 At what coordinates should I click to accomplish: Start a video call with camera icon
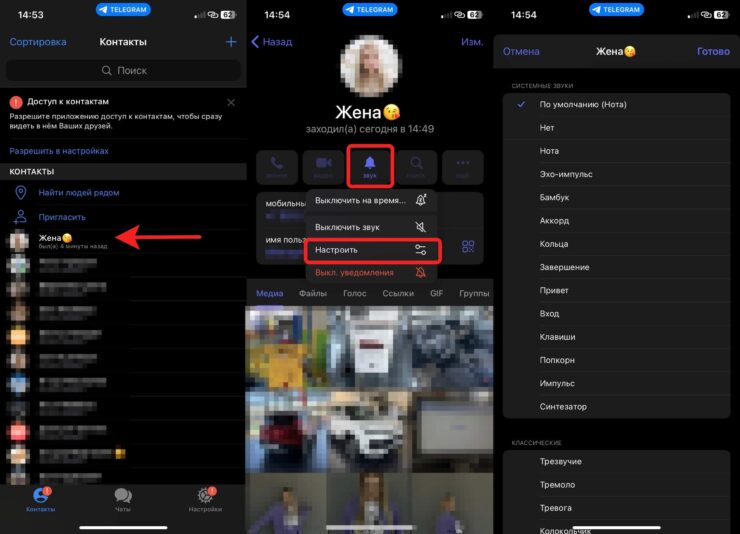point(323,166)
